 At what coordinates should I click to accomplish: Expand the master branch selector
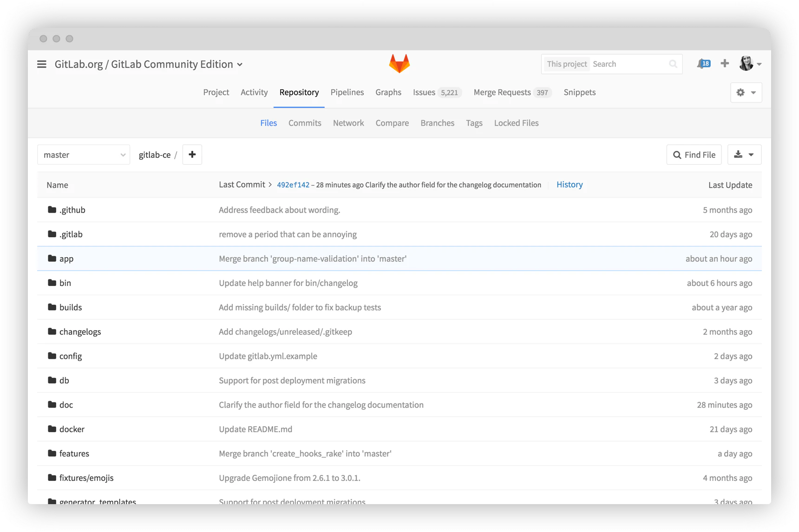pyautogui.click(x=84, y=154)
